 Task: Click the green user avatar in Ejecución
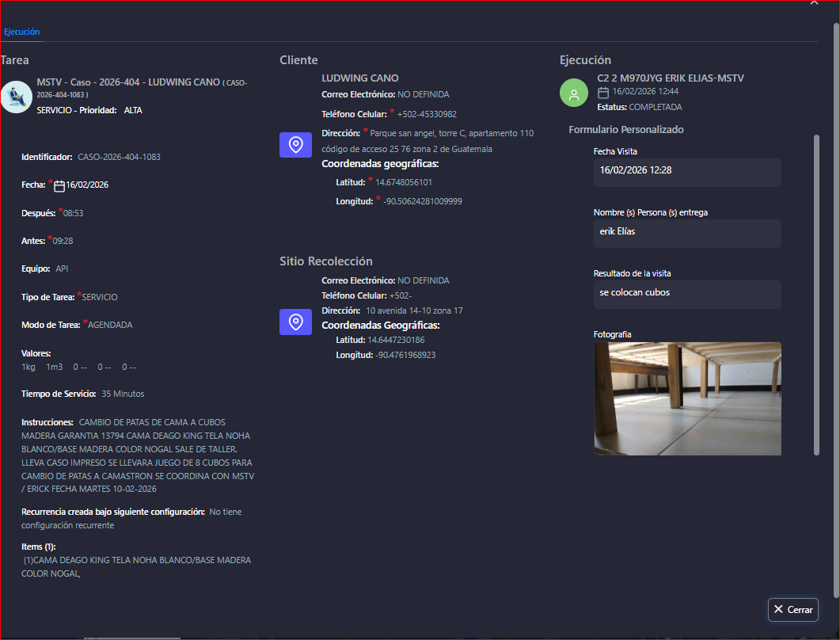pyautogui.click(x=574, y=93)
